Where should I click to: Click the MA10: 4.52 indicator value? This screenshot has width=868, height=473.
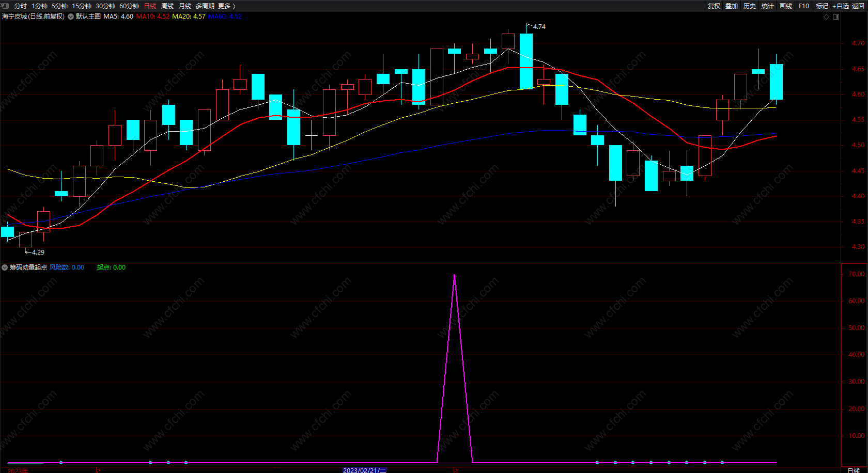(153, 17)
